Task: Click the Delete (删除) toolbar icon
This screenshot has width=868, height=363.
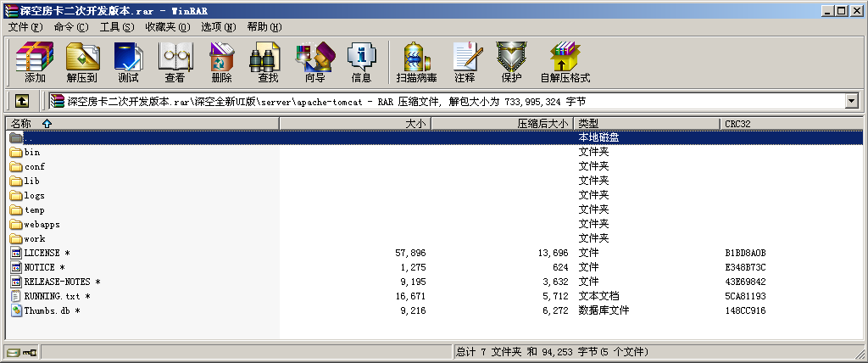Action: pos(221,62)
